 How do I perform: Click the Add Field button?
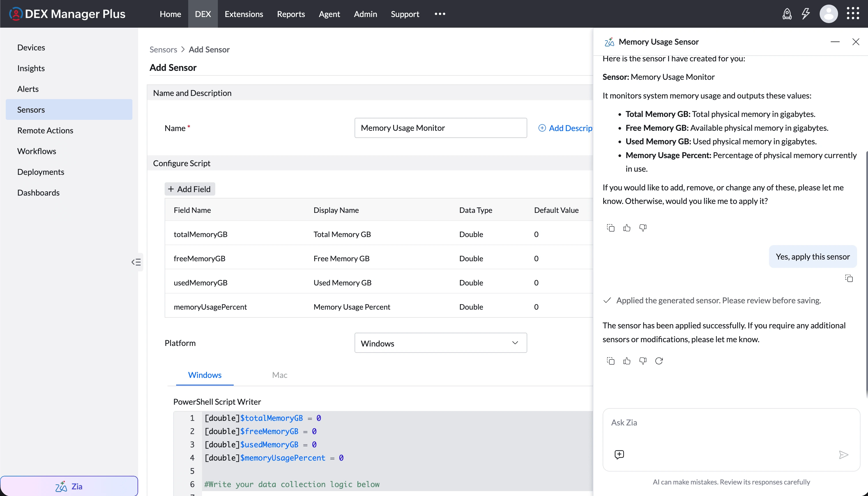(x=190, y=189)
